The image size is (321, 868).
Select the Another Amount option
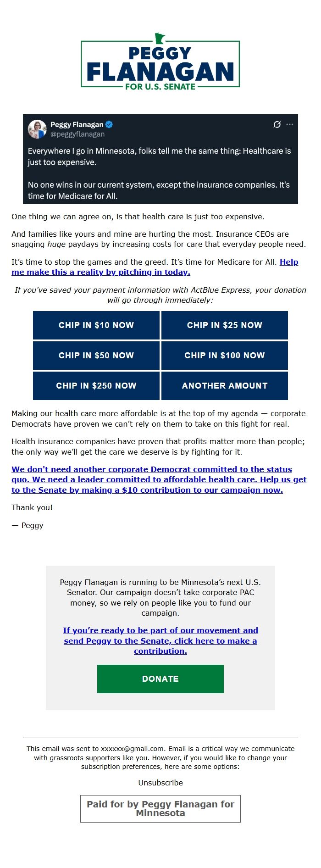pyautogui.click(x=225, y=385)
